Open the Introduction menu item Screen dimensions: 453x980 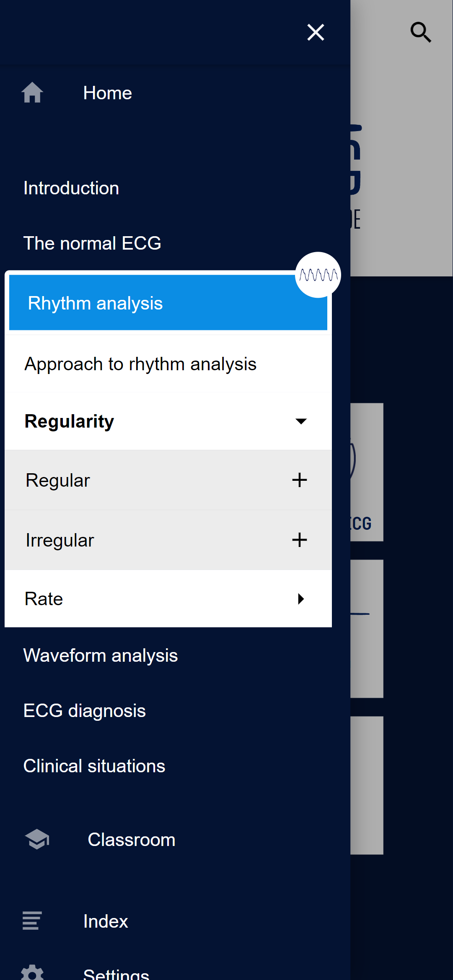click(x=71, y=188)
